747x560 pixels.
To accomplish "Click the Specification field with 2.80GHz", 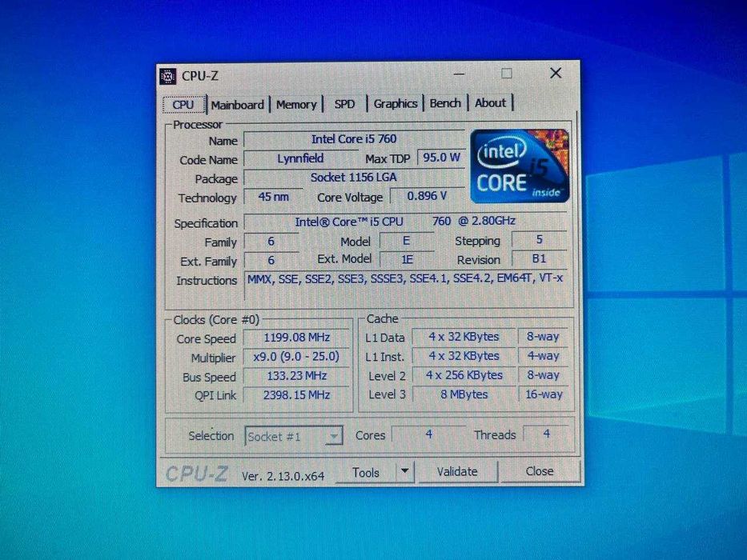I will point(405,222).
